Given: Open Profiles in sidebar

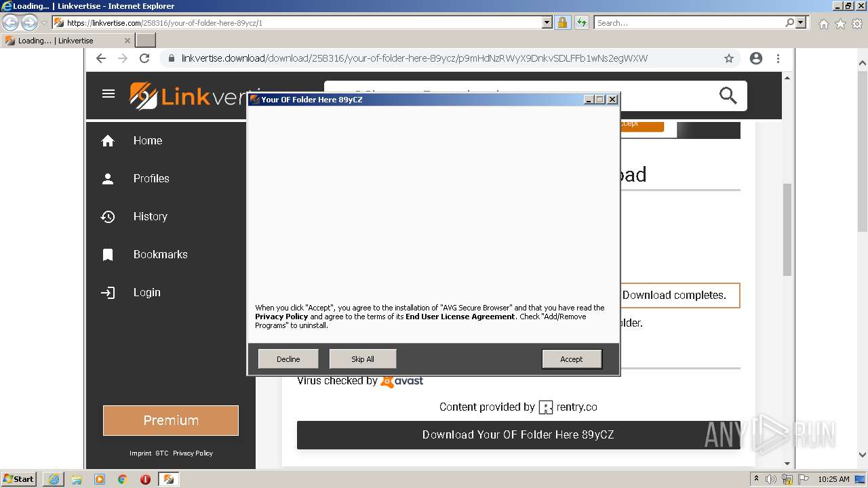Looking at the screenshot, I should tap(151, 178).
